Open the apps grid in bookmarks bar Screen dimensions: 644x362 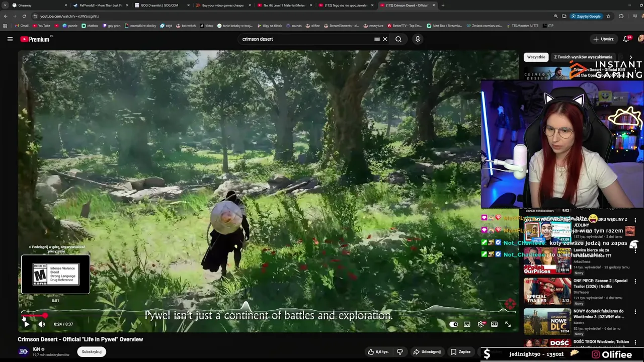point(5,26)
